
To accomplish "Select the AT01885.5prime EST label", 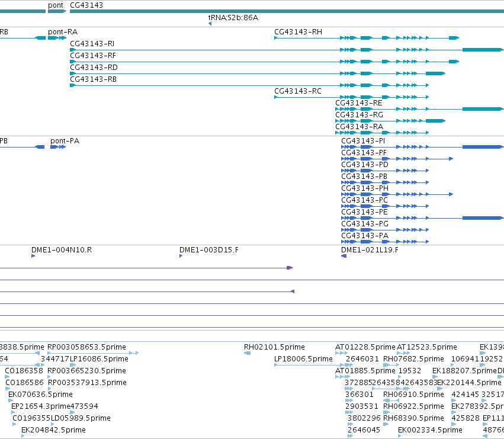I will click(365, 371).
